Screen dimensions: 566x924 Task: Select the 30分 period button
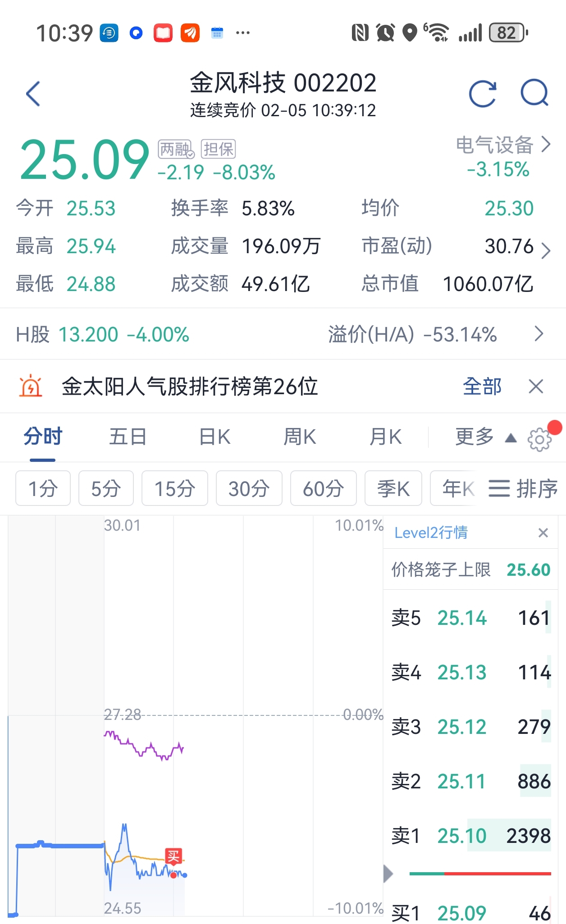249,488
